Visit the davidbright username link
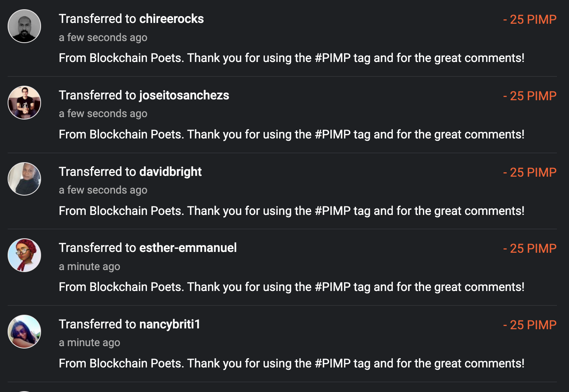The image size is (569, 392). coord(170,172)
